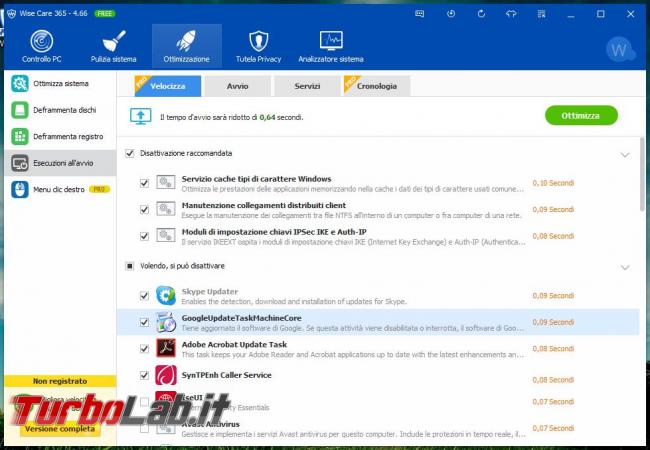Open the menu list icon in title bar
Screen dimensions: 650x450
coord(541,14)
